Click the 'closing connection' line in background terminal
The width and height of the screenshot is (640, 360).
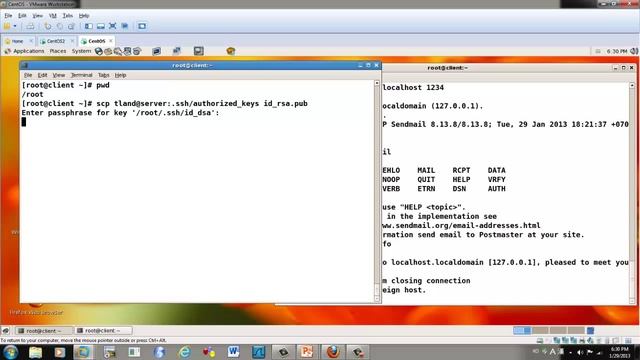pos(426,281)
